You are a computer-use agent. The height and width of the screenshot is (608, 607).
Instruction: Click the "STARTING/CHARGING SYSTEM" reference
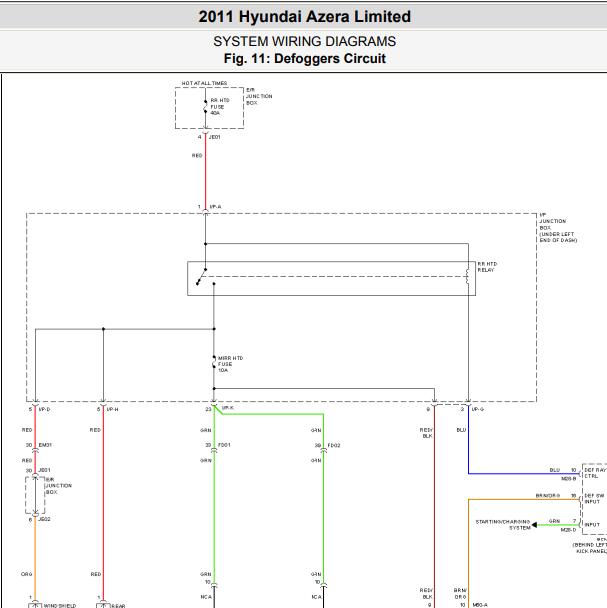coord(503,525)
